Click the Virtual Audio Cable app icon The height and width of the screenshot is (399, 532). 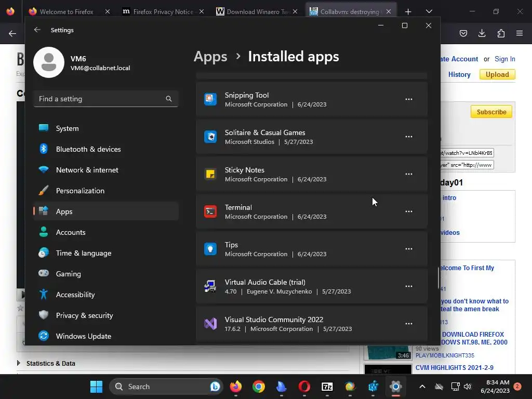pyautogui.click(x=210, y=286)
